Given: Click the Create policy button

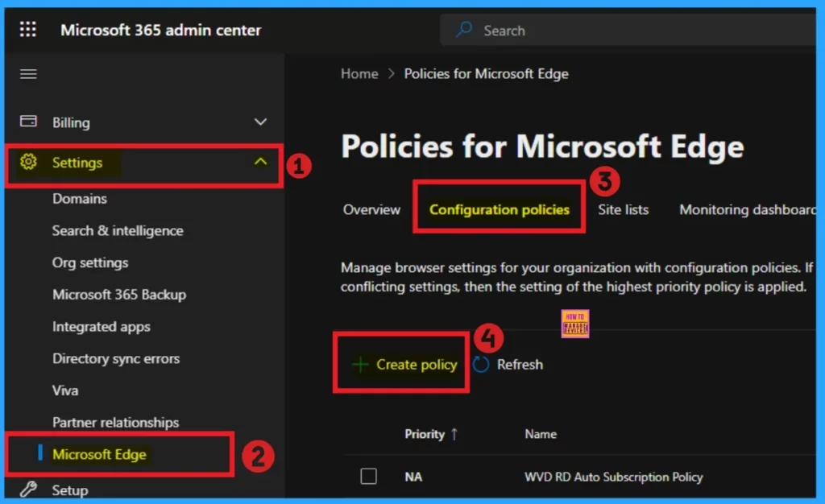Looking at the screenshot, I should [x=405, y=364].
